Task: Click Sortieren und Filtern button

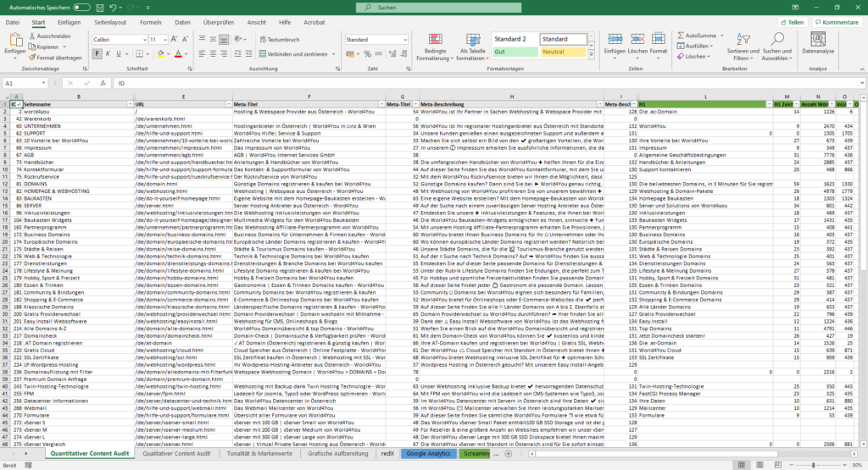Action: (743, 47)
